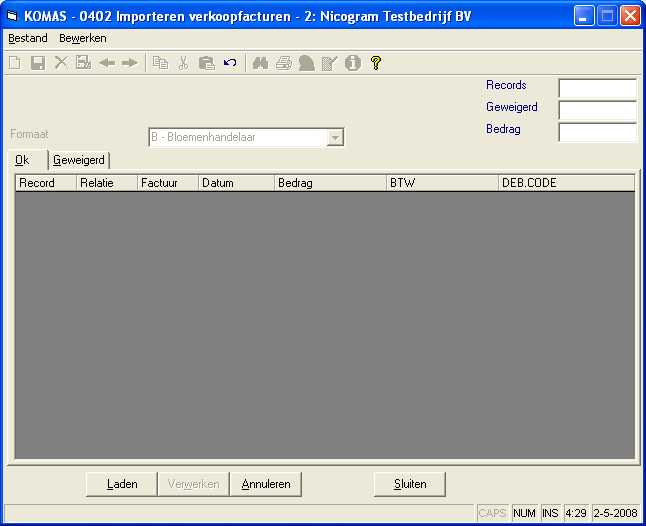The width and height of the screenshot is (646, 526).
Task: Click the Annuleren button
Action: coord(266,484)
